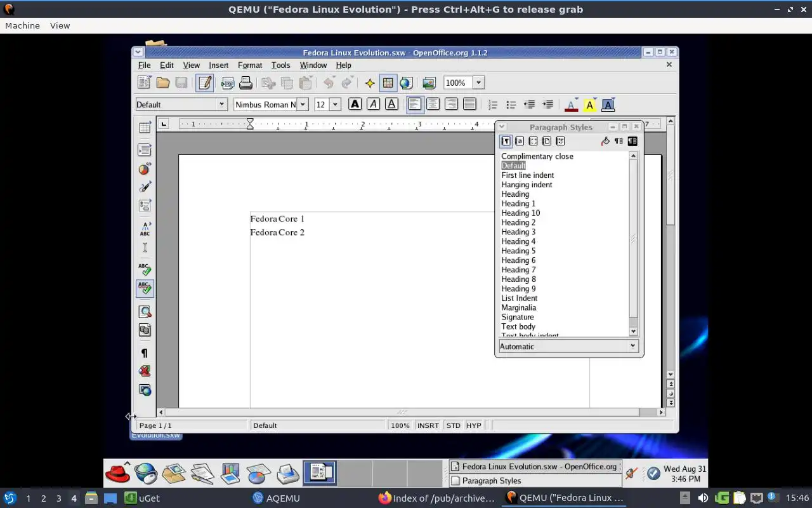Toggle the Edit File pencil icon
Screen dimensions: 812x508
pyautogui.click(x=204, y=83)
